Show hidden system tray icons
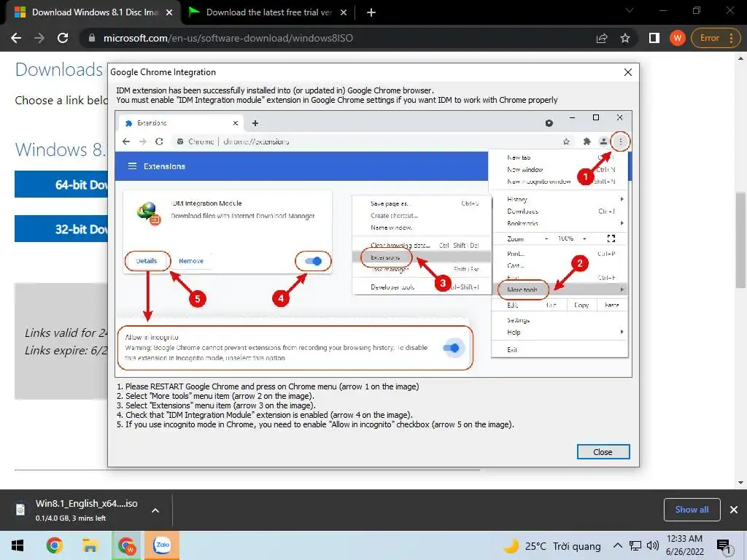The image size is (747, 560). pos(617,545)
